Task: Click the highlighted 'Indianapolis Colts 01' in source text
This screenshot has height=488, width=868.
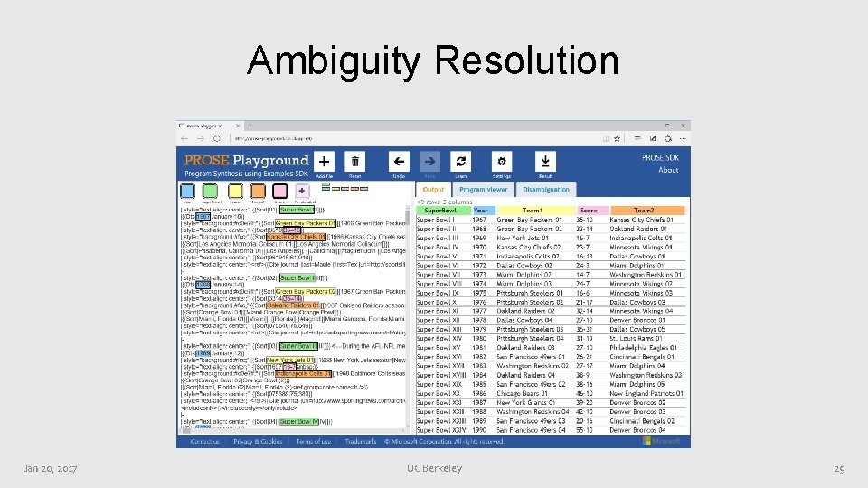Action: pyautogui.click(x=303, y=373)
